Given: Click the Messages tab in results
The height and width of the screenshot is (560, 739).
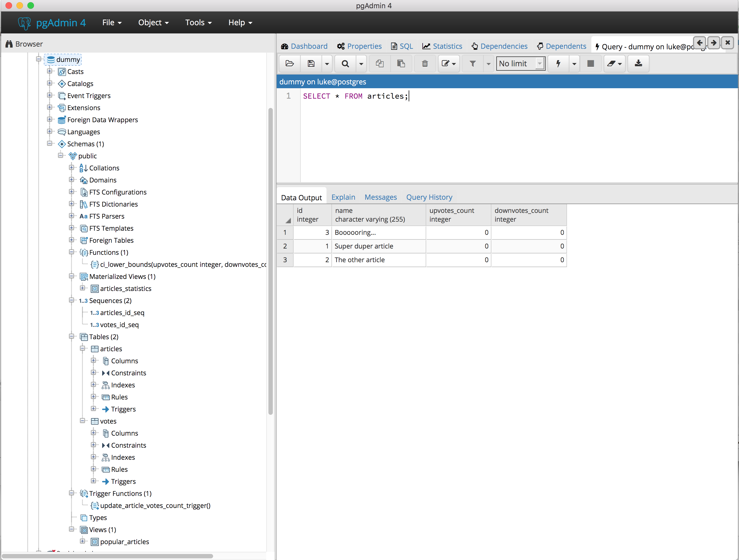Looking at the screenshot, I should pos(381,197).
